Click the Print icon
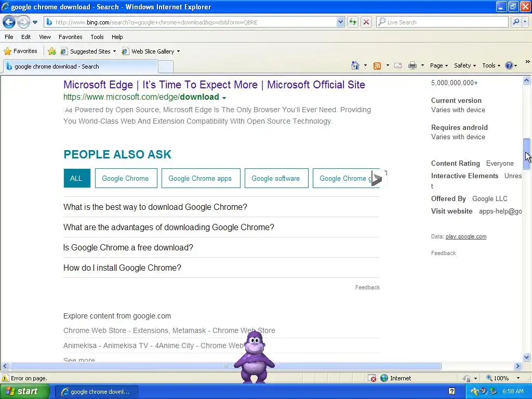Image resolution: width=532 pixels, height=399 pixels. pos(413,66)
